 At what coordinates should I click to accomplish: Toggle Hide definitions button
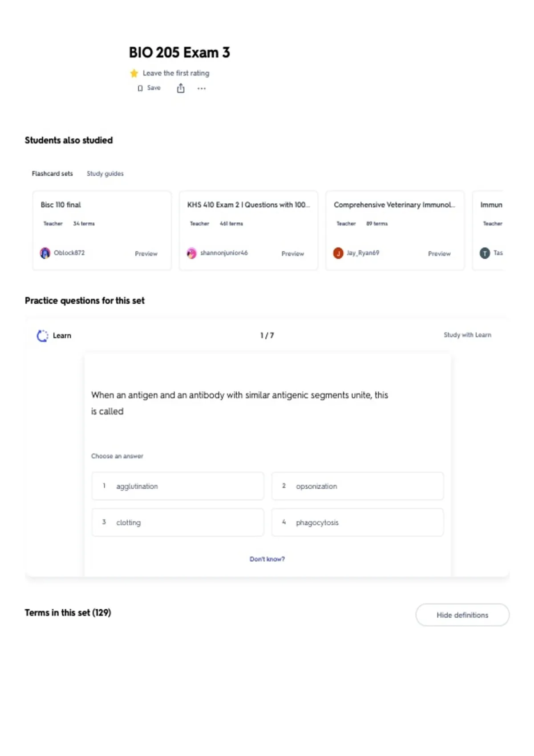[x=462, y=615]
